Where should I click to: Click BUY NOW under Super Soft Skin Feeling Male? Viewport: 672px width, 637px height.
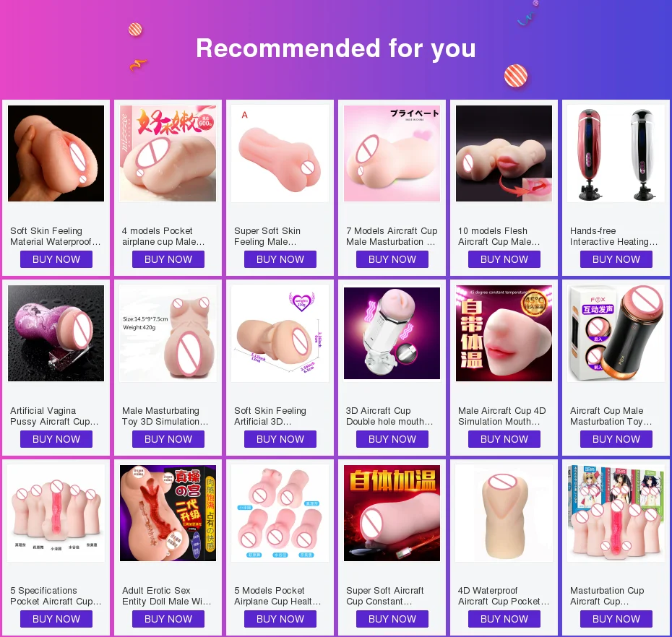(280, 259)
